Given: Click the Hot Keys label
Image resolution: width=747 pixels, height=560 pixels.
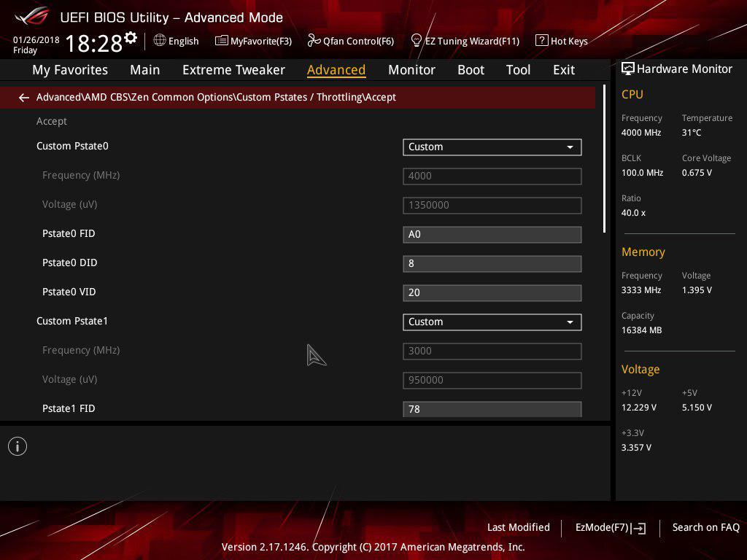Looking at the screenshot, I should [x=569, y=42].
